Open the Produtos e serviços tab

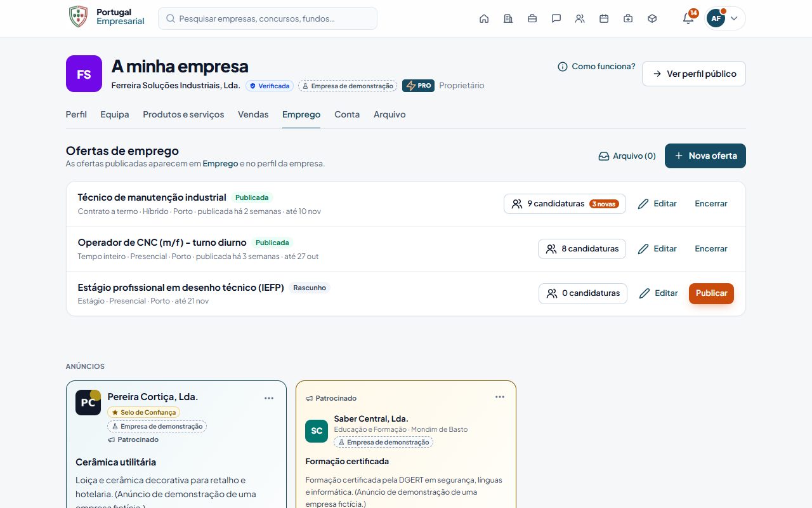pyautogui.click(x=183, y=114)
